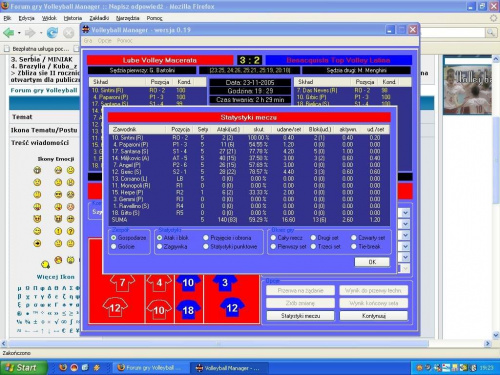Select the blue jersey number 10
500x375 pixels.
point(188,283)
